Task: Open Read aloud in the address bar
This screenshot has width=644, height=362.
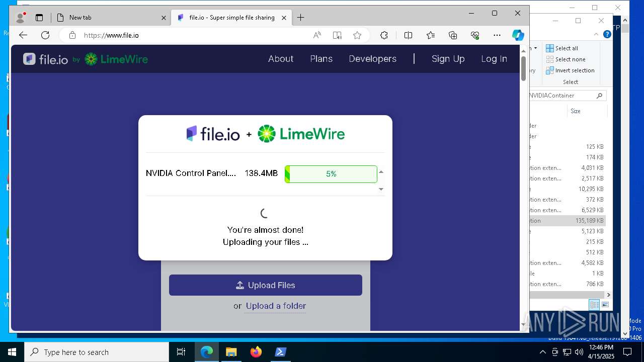Action: pos(317,35)
